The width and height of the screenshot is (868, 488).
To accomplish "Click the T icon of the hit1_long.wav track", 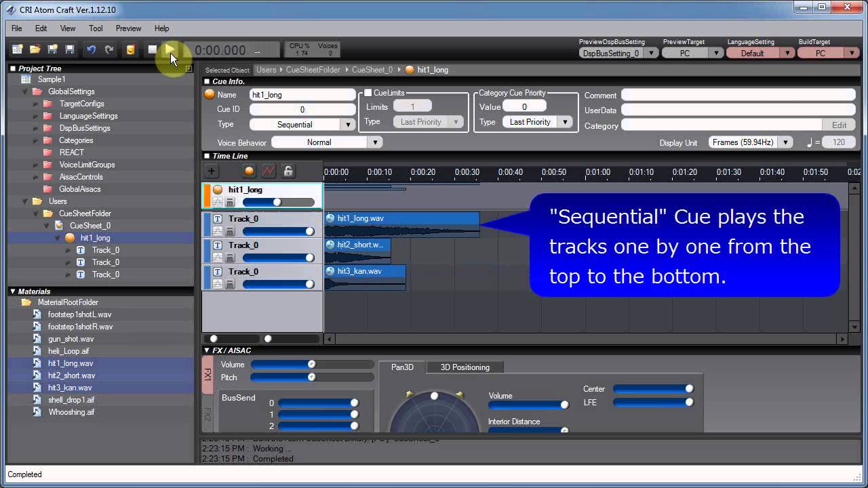I will [218, 219].
